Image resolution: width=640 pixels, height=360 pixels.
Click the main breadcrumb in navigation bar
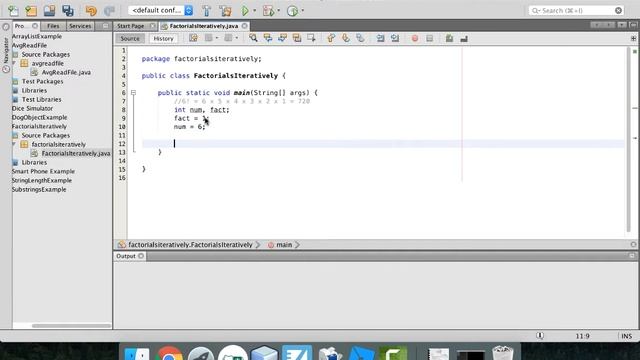click(284, 245)
